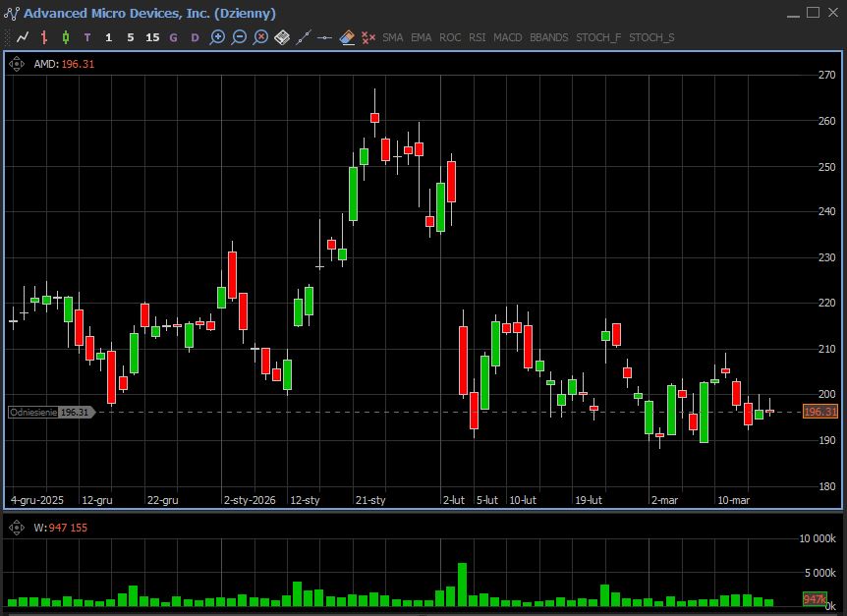Enable the RSI indicator
This screenshot has height=616, width=847.
pyautogui.click(x=477, y=37)
